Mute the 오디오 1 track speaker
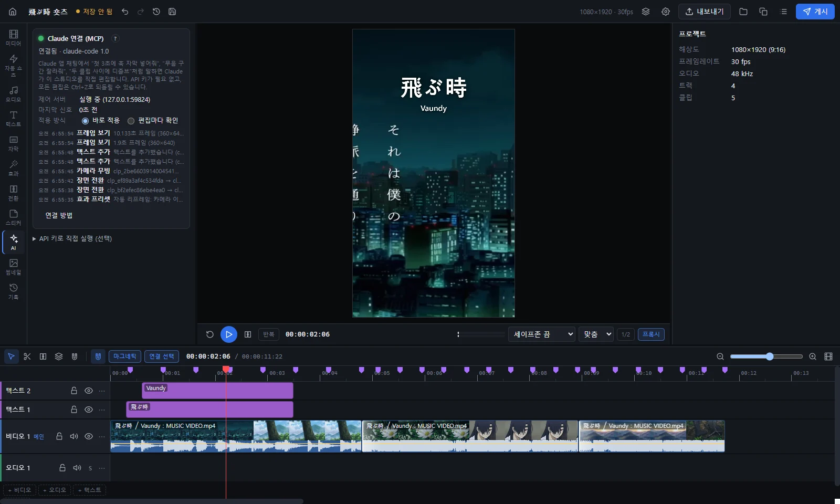 [x=77, y=468]
